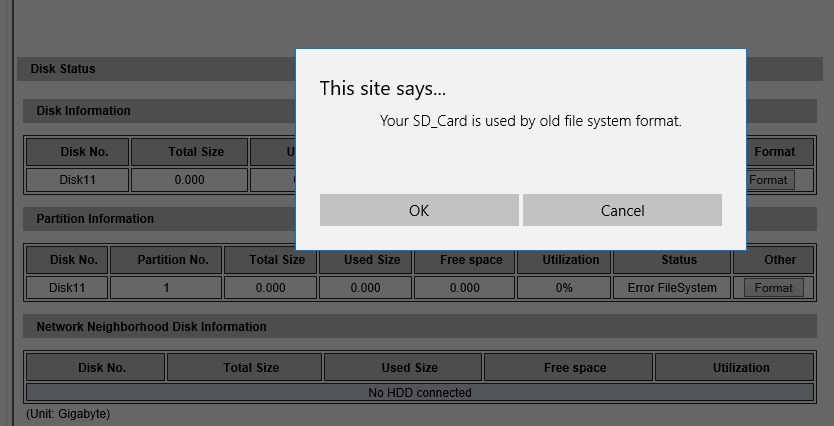Click the Partition No. column header
The height and width of the screenshot is (426, 834).
(x=166, y=260)
